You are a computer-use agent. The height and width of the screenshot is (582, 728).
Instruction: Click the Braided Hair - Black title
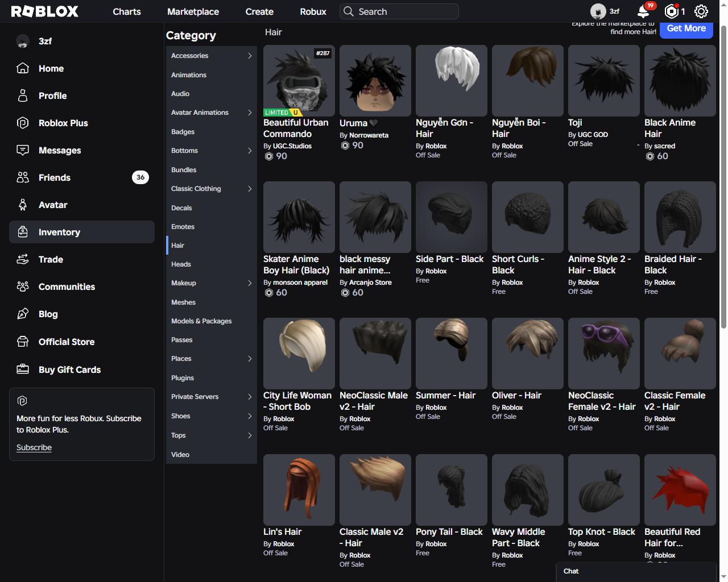(x=673, y=265)
